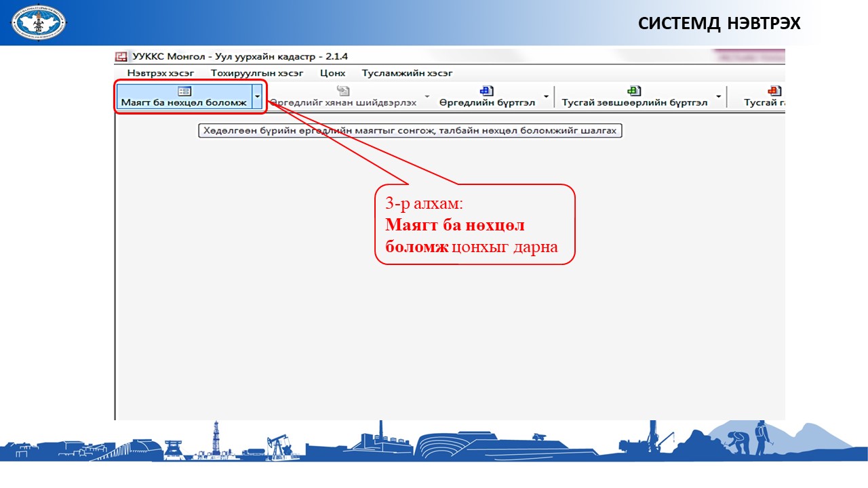The height and width of the screenshot is (488, 868).
Task: Open dropdown arrow beside Өргөдлийг хянан шийдвэрлэх
Action: (427, 97)
